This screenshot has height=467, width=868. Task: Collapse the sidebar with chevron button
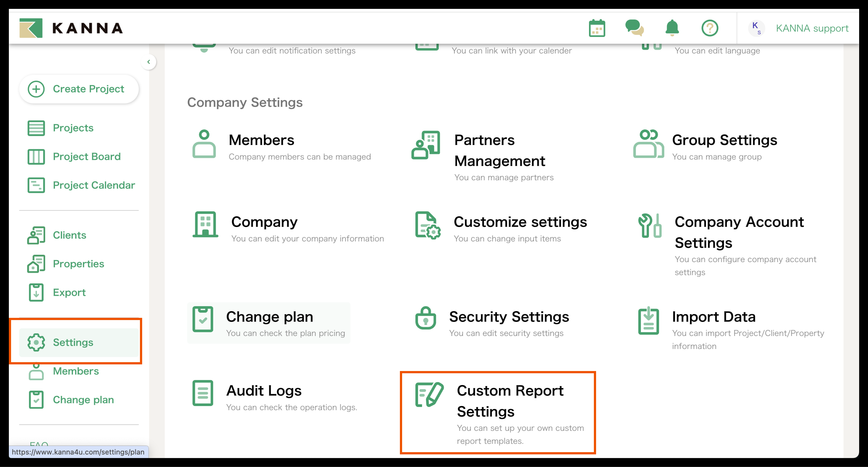(149, 62)
